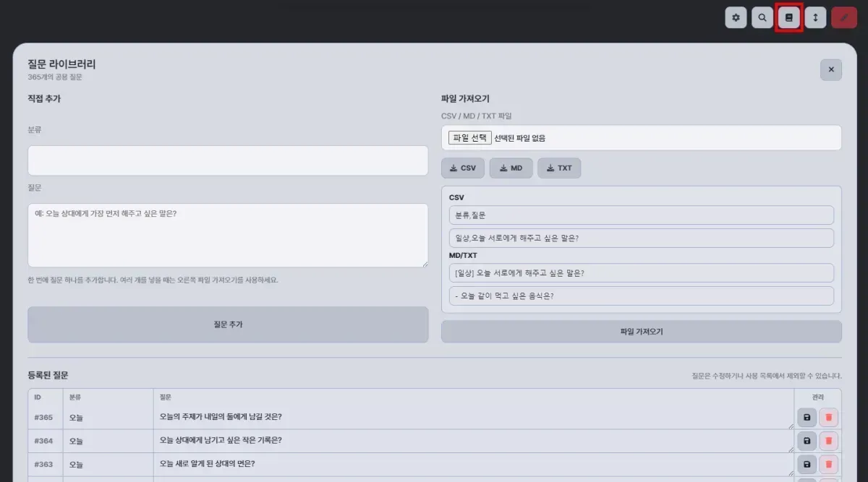Screen dimensions: 868x482
Task: Click the example - 오늘 같이 먹고 싶은 음식은?
Action: pos(641,296)
